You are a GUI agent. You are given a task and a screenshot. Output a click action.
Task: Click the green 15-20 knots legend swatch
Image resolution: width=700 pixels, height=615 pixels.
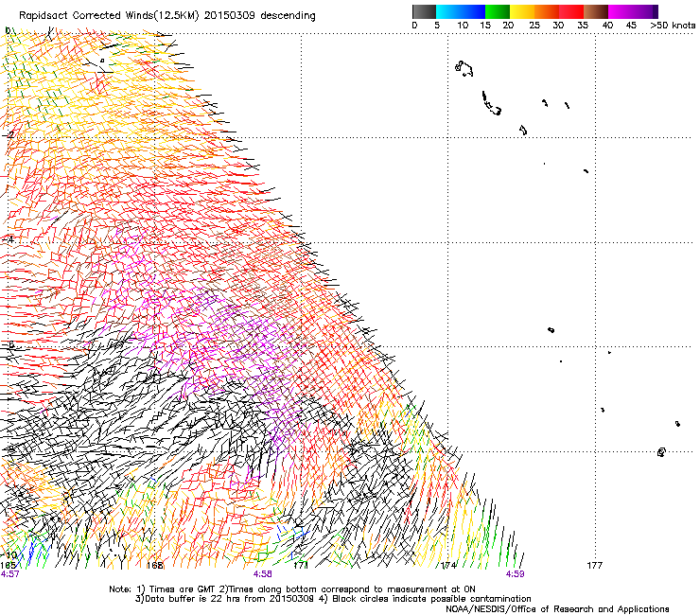tap(498, 11)
